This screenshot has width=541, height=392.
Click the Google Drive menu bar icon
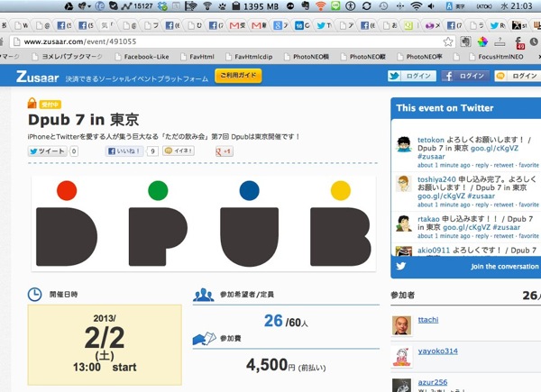69,6
